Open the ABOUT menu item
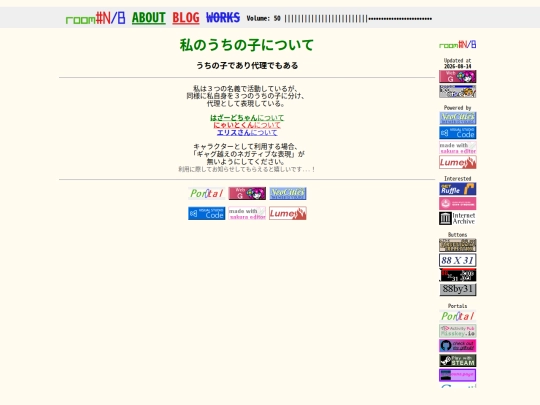The height and width of the screenshot is (405, 540). coord(149,18)
